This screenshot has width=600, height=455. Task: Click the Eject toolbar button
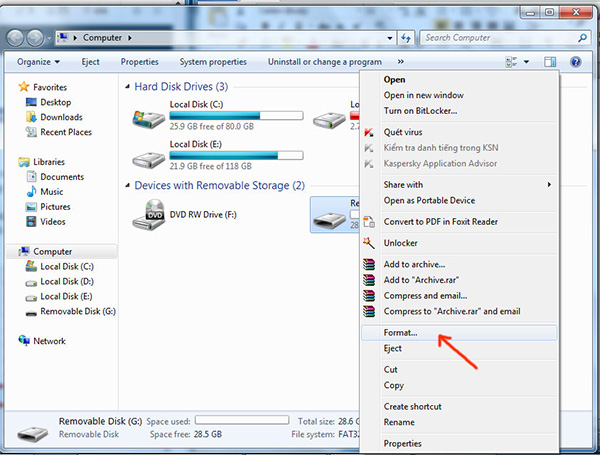coord(90,62)
